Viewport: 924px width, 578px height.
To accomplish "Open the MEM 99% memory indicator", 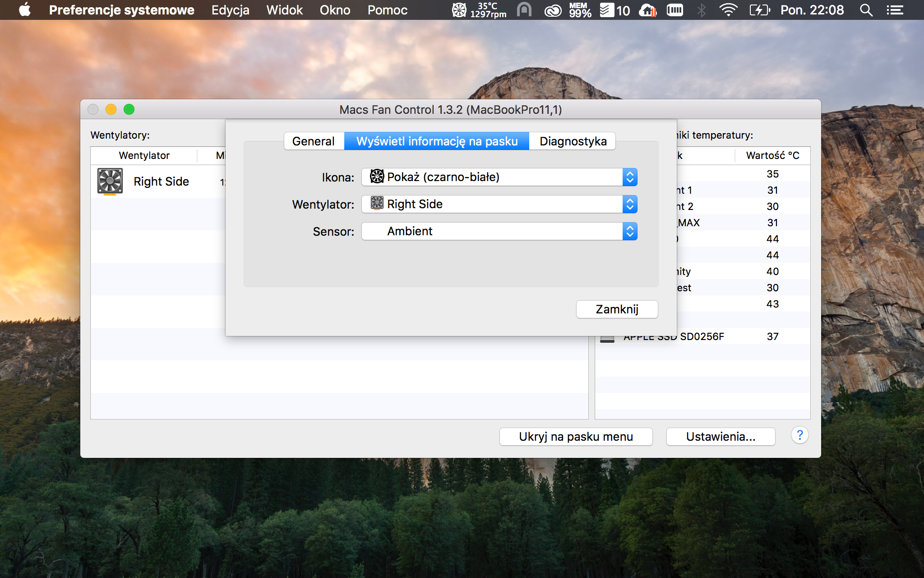I will [580, 10].
